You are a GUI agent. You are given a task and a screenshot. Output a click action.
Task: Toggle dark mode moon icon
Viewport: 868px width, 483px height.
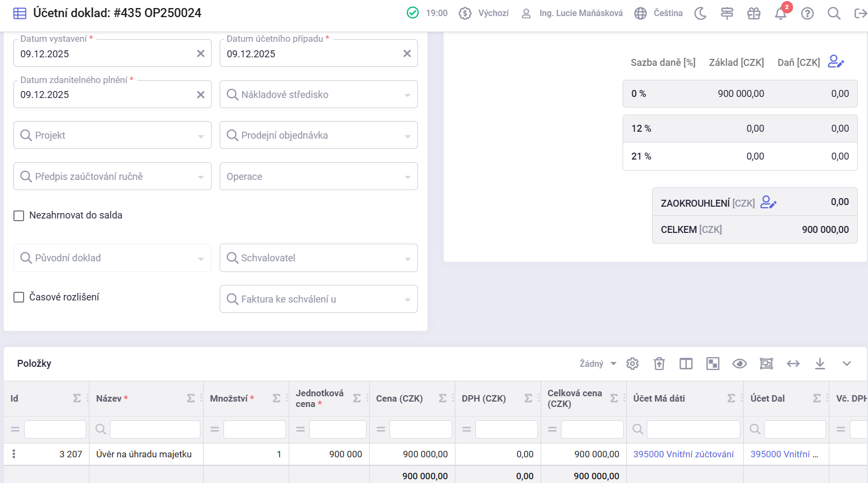tap(700, 13)
